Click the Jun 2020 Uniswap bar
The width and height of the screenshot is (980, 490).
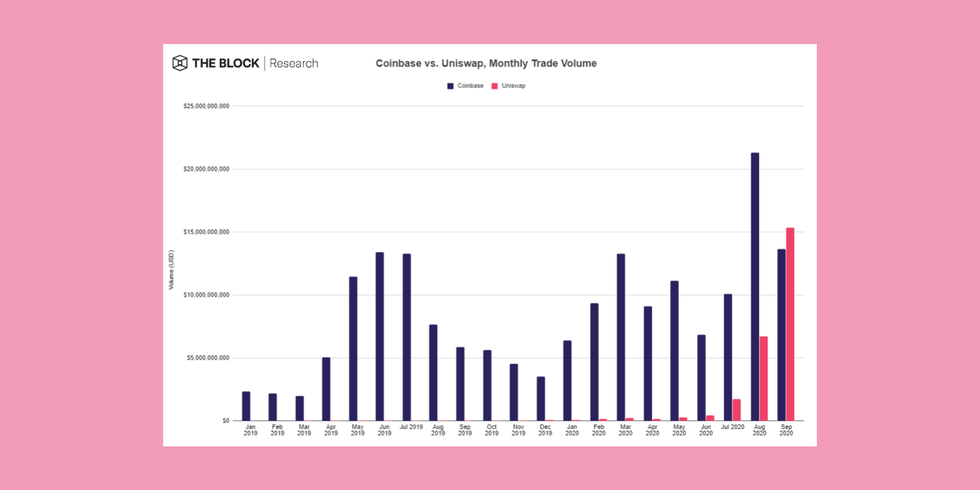710,418
